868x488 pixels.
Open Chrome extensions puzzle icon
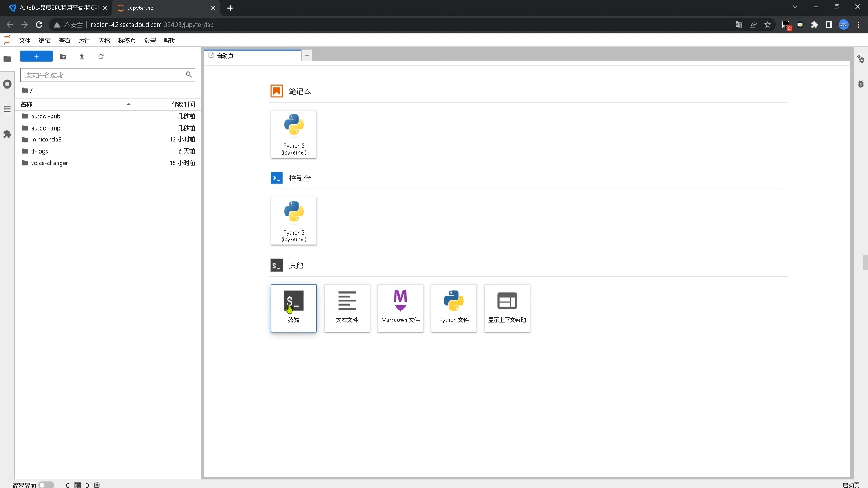point(815,25)
